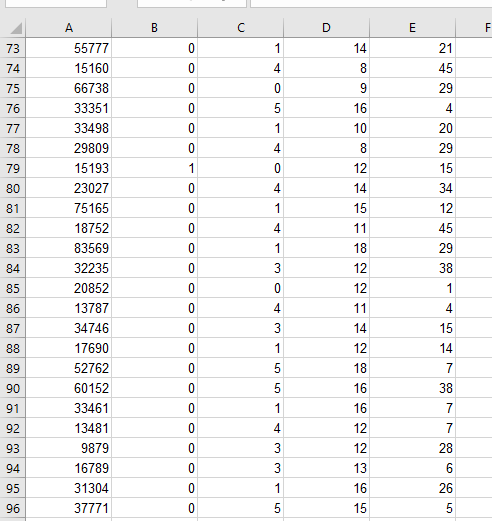Select row 84 header

tap(13, 268)
